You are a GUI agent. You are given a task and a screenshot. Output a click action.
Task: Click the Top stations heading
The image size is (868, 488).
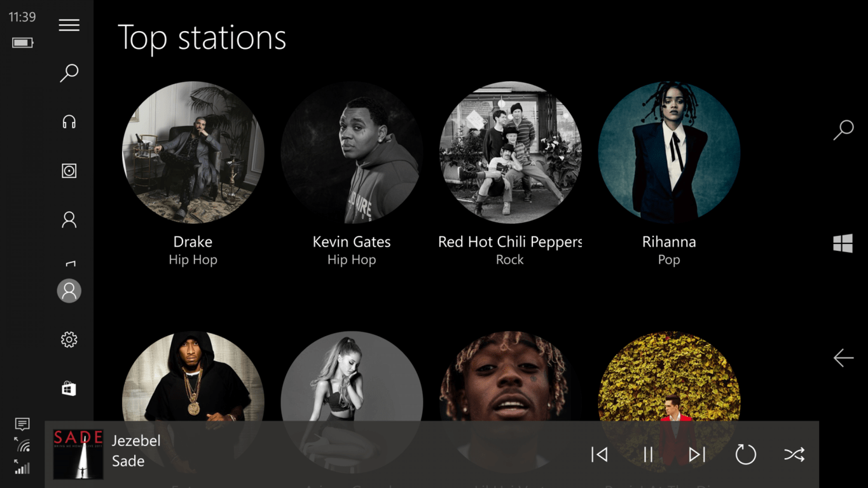202,38
